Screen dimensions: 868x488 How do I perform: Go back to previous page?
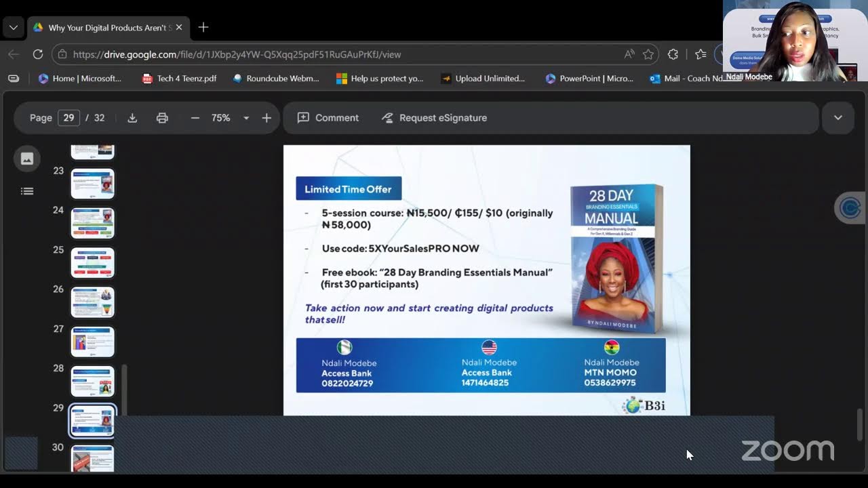pyautogui.click(x=14, y=54)
